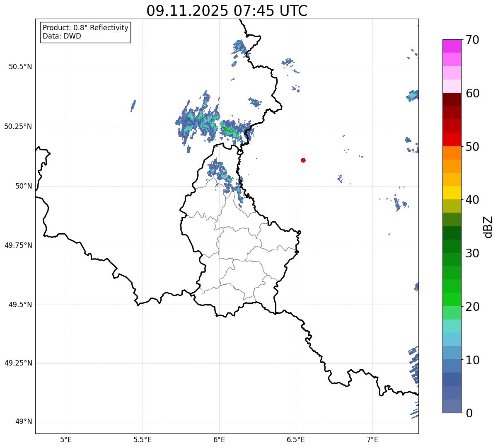Click the dark maroon colorbar swatch below 60

452,99
